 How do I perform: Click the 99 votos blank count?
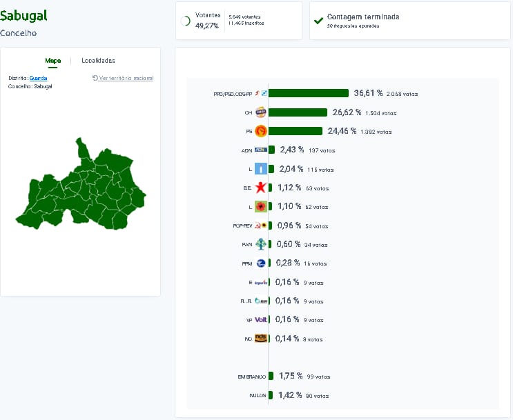point(319,377)
